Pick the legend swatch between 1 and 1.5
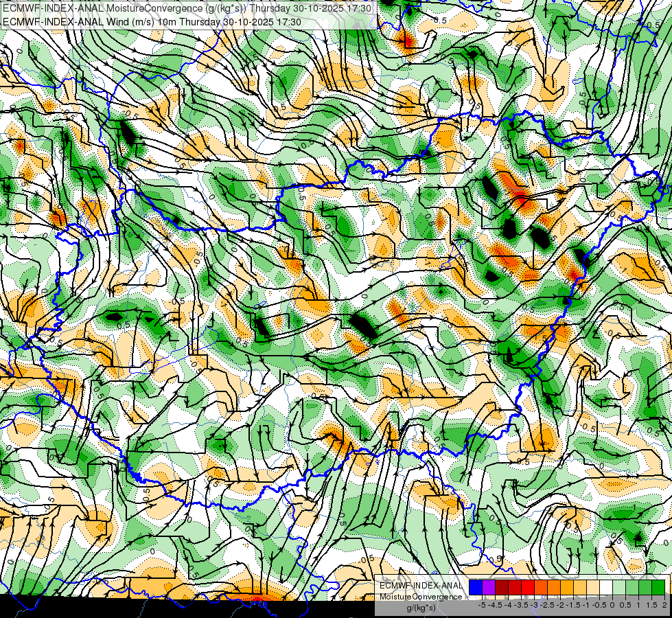Image resolution: width=672 pixels, height=618 pixels. point(645,587)
